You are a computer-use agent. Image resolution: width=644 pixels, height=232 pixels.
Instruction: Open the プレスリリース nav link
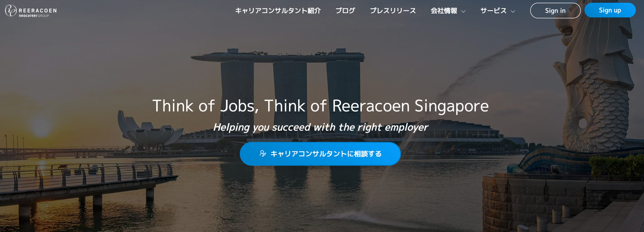click(x=393, y=11)
